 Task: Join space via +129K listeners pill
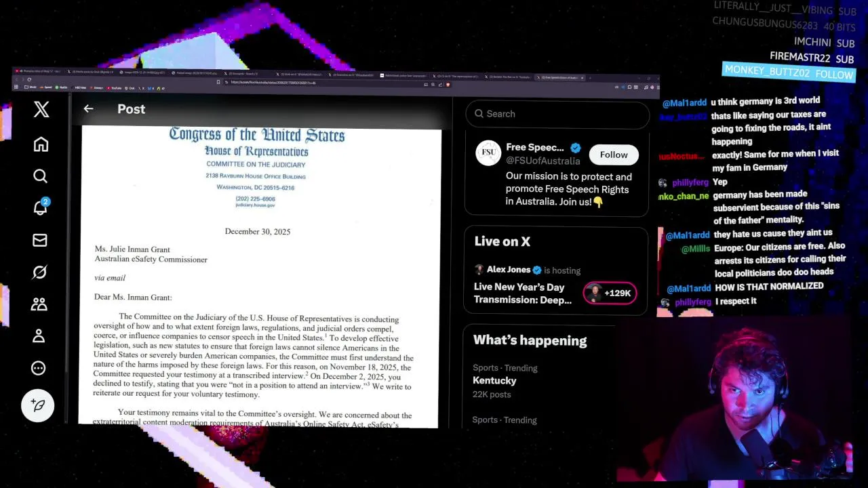click(x=610, y=293)
